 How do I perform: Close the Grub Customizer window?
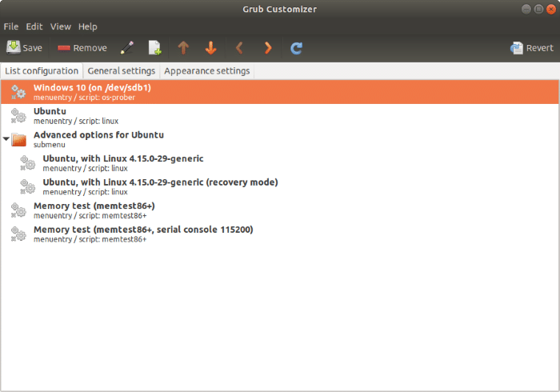point(551,10)
